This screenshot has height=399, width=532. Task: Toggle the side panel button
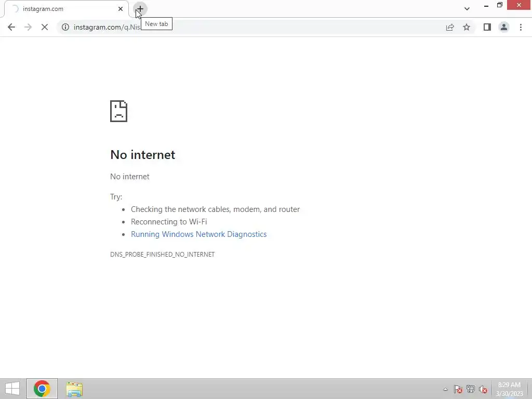coord(487,27)
